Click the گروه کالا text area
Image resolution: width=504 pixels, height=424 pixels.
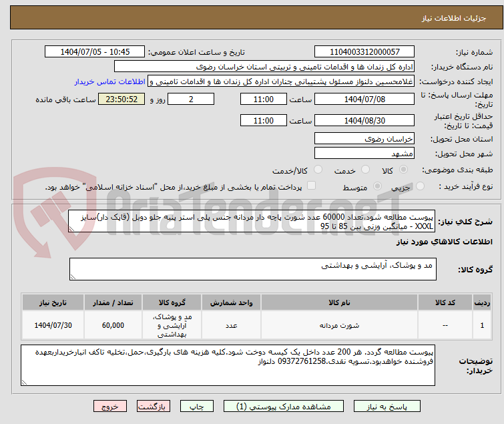pos(252,269)
